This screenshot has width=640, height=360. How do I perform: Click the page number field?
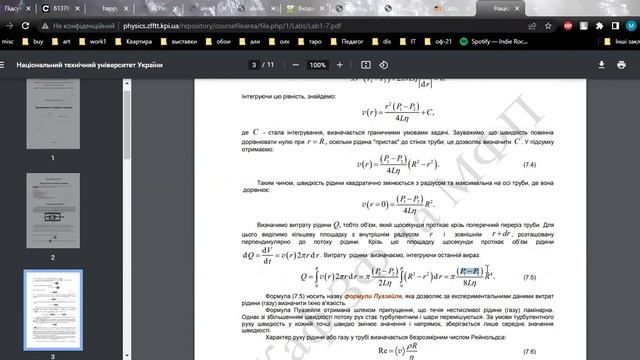(254, 65)
